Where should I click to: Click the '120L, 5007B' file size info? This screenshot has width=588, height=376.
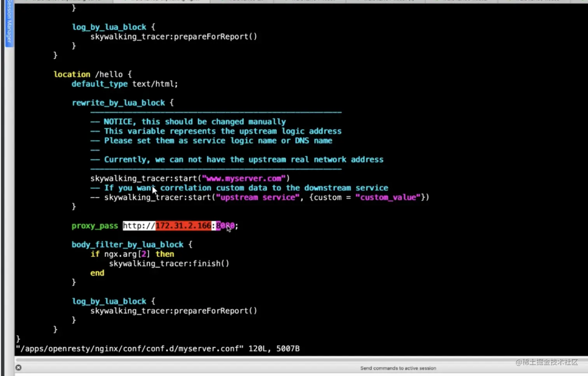coord(274,349)
